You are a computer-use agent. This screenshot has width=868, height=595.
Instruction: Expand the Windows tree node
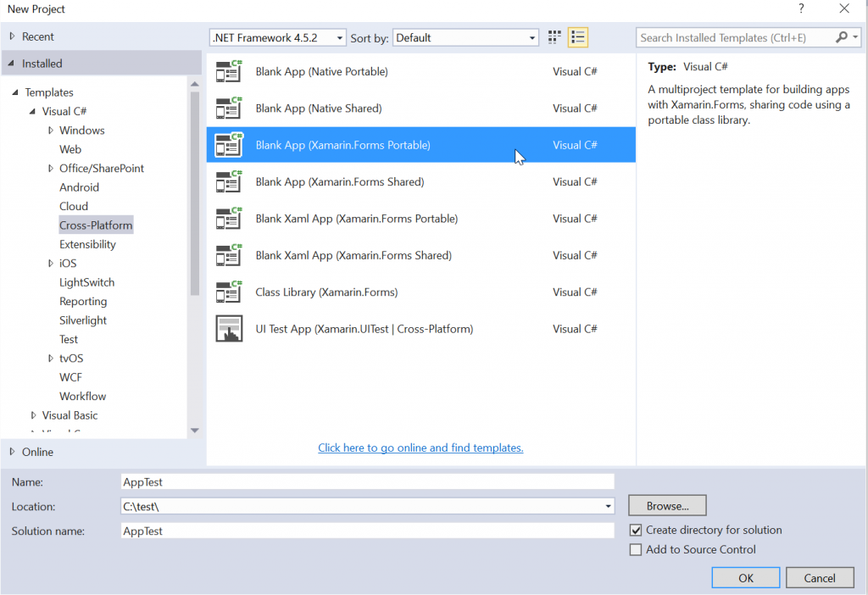[x=50, y=130]
